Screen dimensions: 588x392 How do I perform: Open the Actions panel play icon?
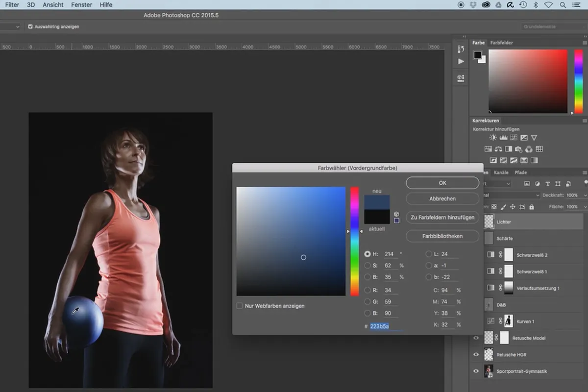pyautogui.click(x=461, y=62)
